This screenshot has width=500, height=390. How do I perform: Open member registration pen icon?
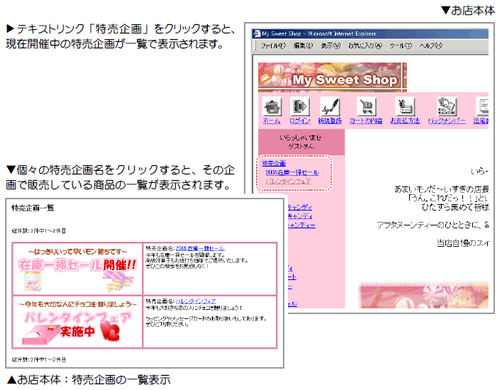pos(330,107)
